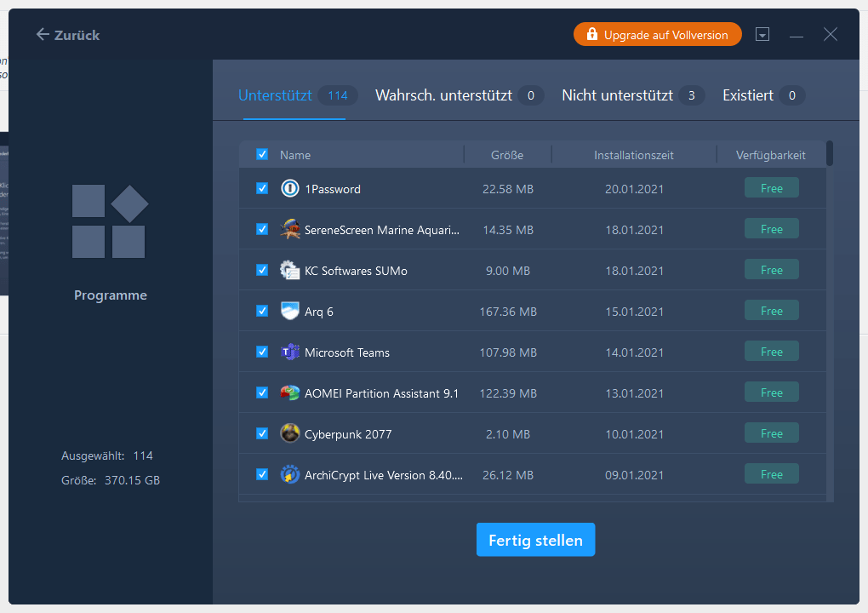Image resolution: width=868 pixels, height=613 pixels.
Task: Sort by the Größe column header
Action: (507, 155)
